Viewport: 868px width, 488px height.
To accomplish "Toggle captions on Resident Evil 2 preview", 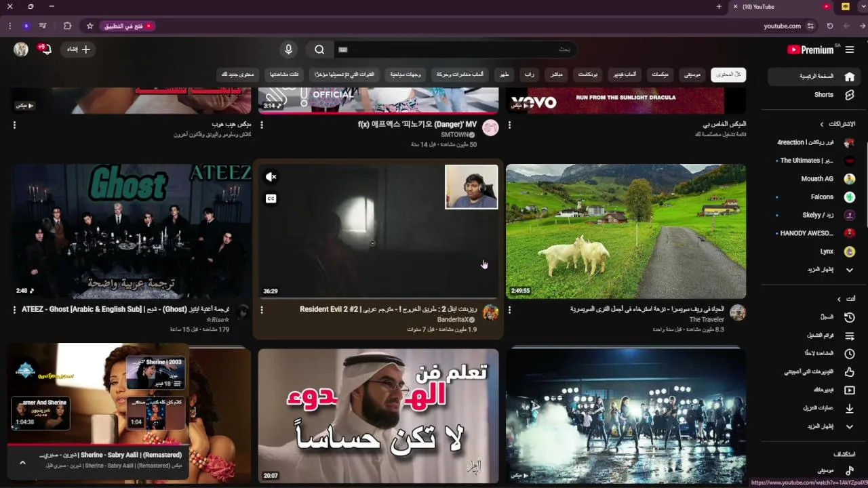I will [x=271, y=199].
